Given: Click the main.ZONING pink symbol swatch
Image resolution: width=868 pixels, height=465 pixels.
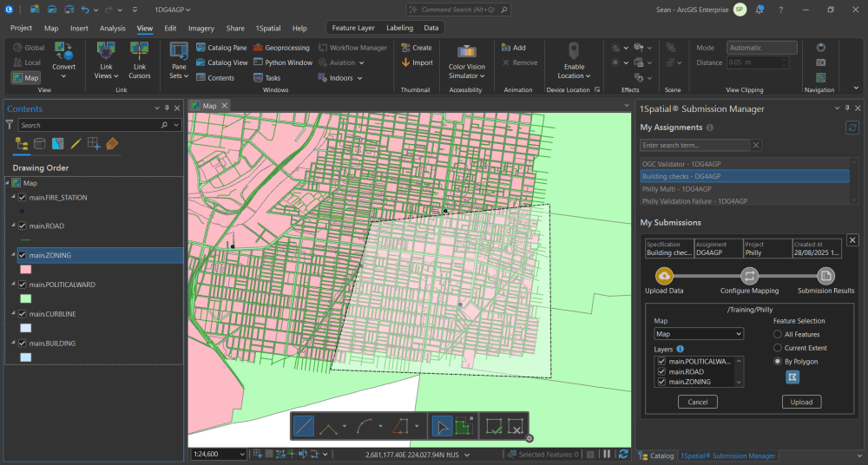Looking at the screenshot, I should 25,270.
